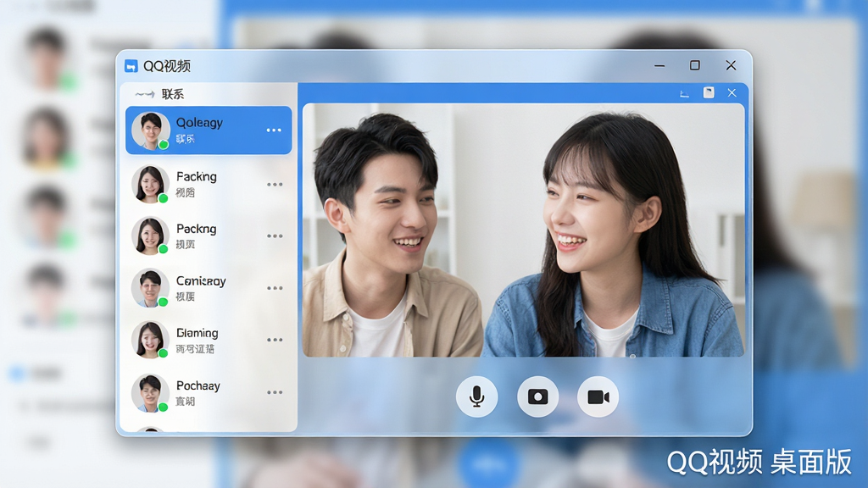Click the QQ视频 app logo icon
Viewport: 868px width, 488px height.
point(131,66)
